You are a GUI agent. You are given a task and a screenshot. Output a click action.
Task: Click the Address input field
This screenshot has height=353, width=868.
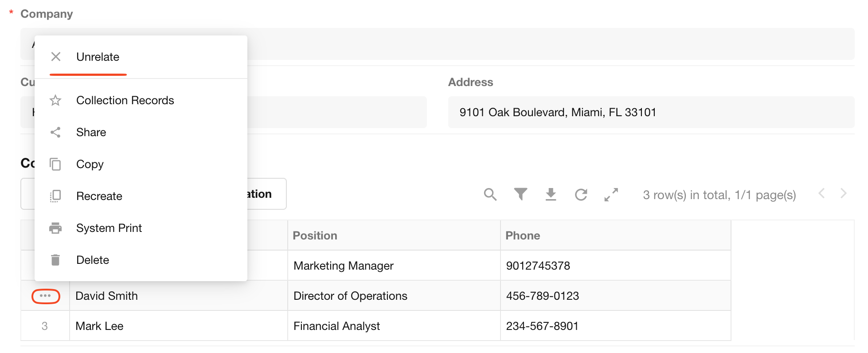651,112
